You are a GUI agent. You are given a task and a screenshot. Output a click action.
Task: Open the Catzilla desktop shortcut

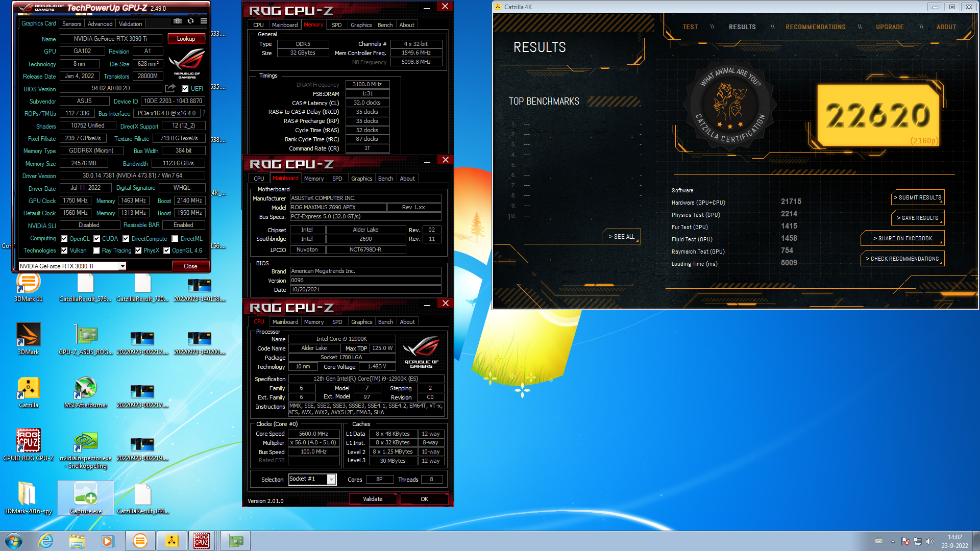click(x=29, y=392)
